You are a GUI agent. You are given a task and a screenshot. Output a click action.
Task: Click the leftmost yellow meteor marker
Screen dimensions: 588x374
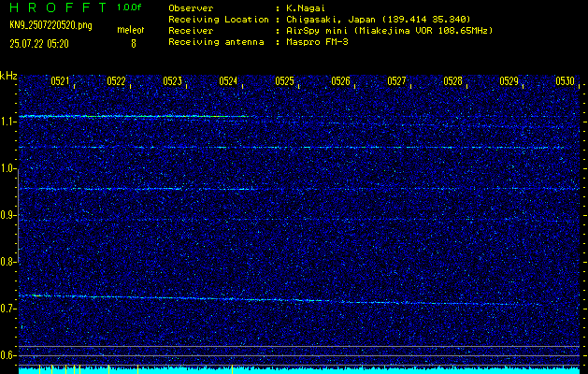(39, 369)
